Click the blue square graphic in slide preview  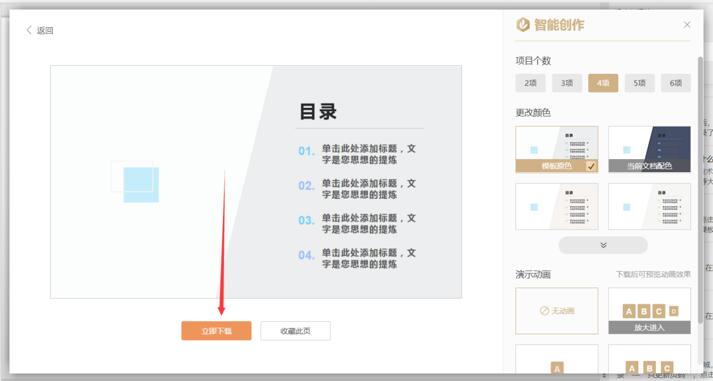141,185
